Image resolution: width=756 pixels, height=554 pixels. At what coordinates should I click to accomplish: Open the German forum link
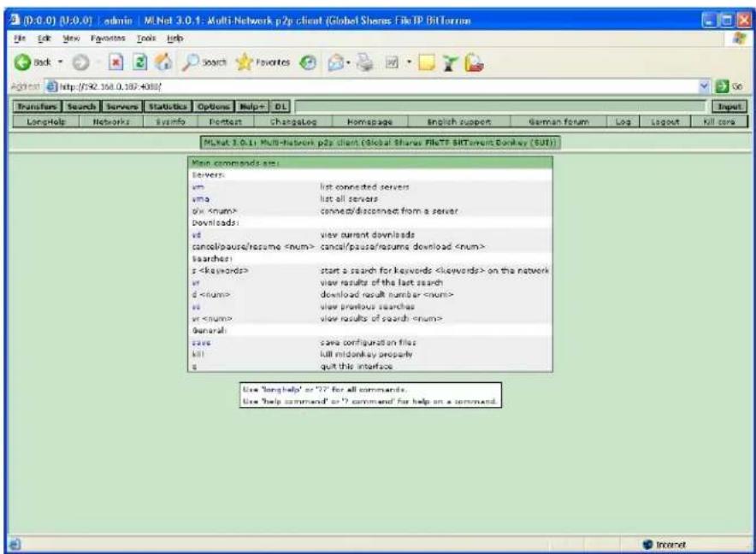pos(558,122)
